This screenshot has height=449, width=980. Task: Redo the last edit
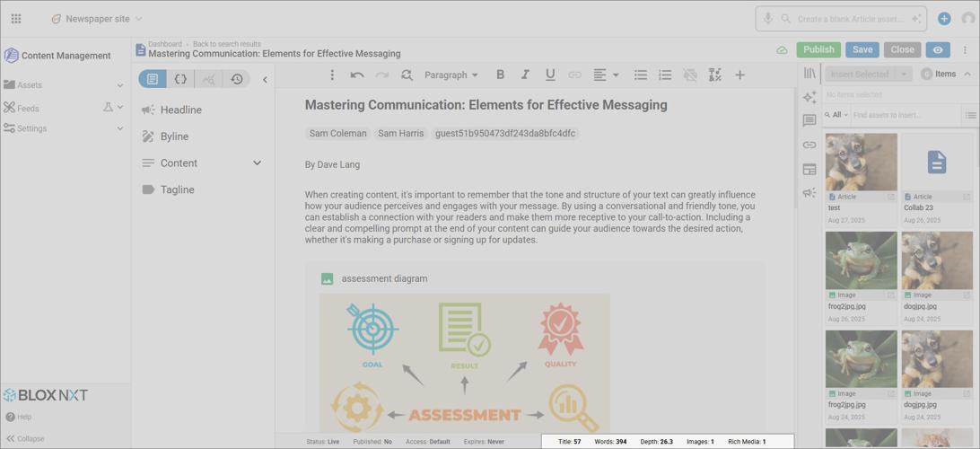tap(382, 75)
